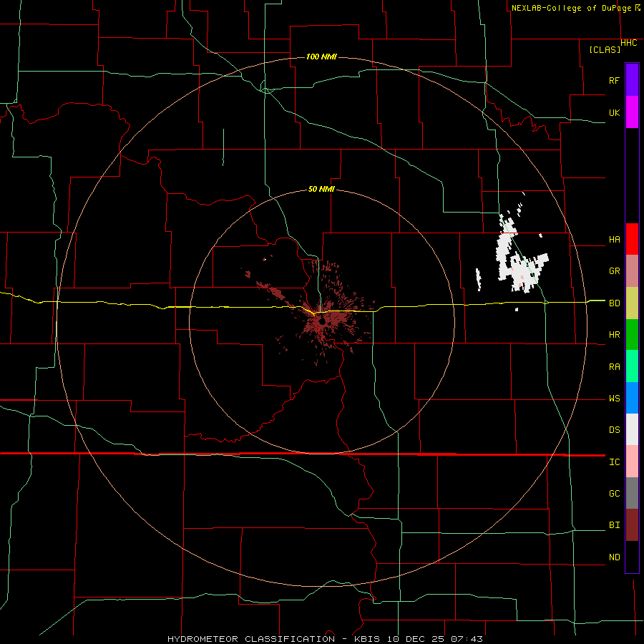
Task: Click the 100 NMI range ring label
Action: (x=321, y=57)
